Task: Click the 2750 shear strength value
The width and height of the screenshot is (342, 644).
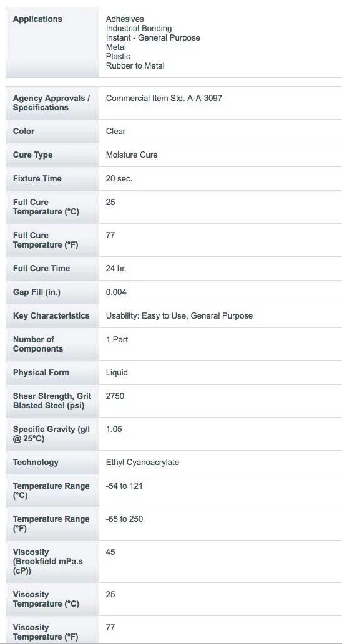Action: [x=115, y=396]
